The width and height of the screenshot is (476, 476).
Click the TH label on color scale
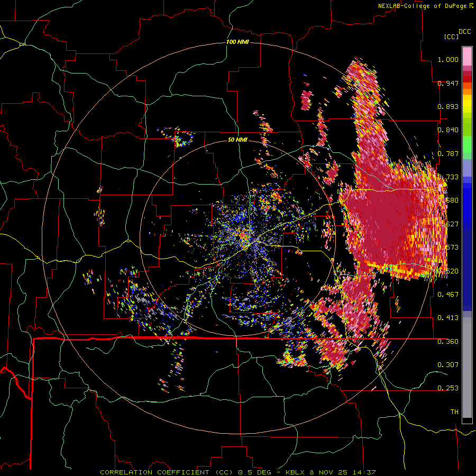click(x=454, y=411)
